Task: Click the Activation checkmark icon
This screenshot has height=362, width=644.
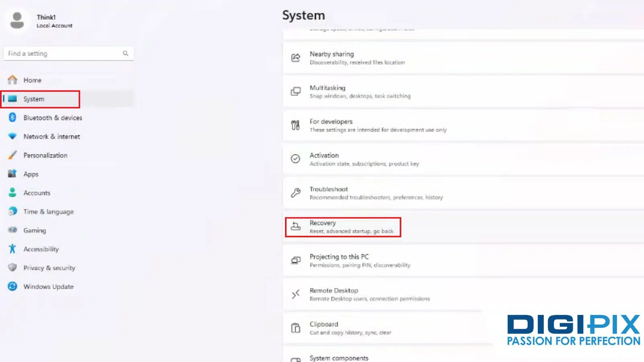Action: (296, 159)
